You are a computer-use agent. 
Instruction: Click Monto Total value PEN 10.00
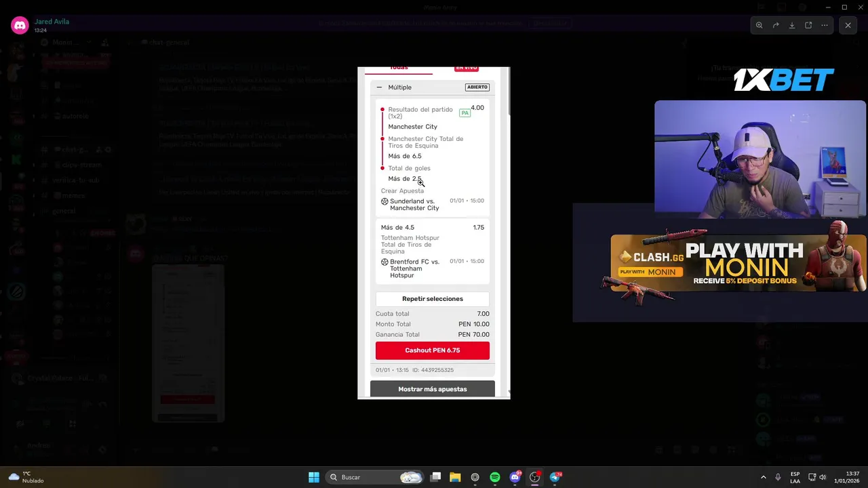pyautogui.click(x=474, y=324)
